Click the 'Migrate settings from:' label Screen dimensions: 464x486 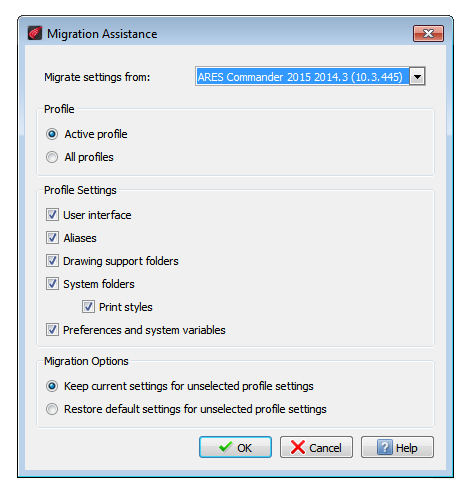point(97,77)
